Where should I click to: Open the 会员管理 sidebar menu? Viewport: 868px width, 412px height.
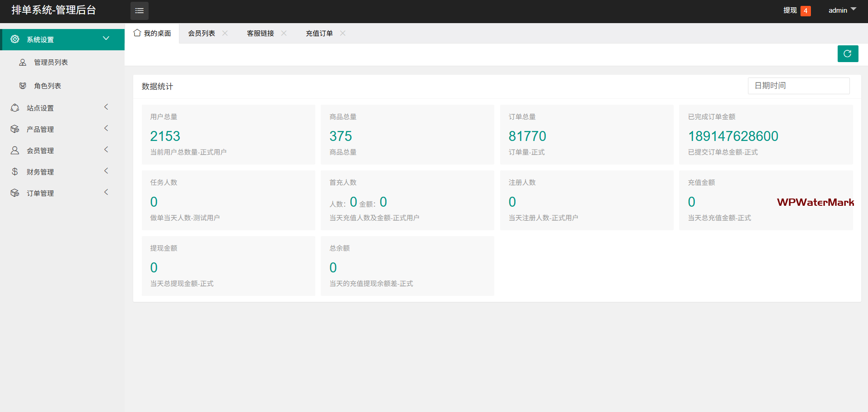pyautogui.click(x=40, y=150)
